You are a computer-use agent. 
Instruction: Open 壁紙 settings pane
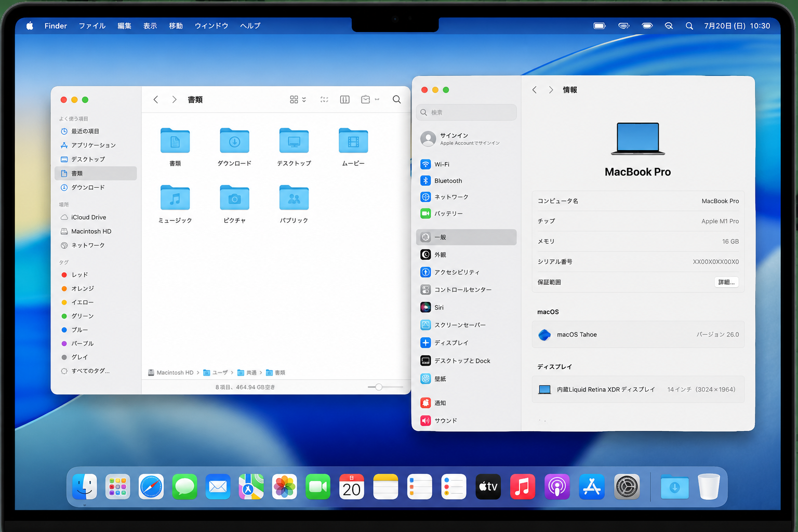click(x=467, y=379)
